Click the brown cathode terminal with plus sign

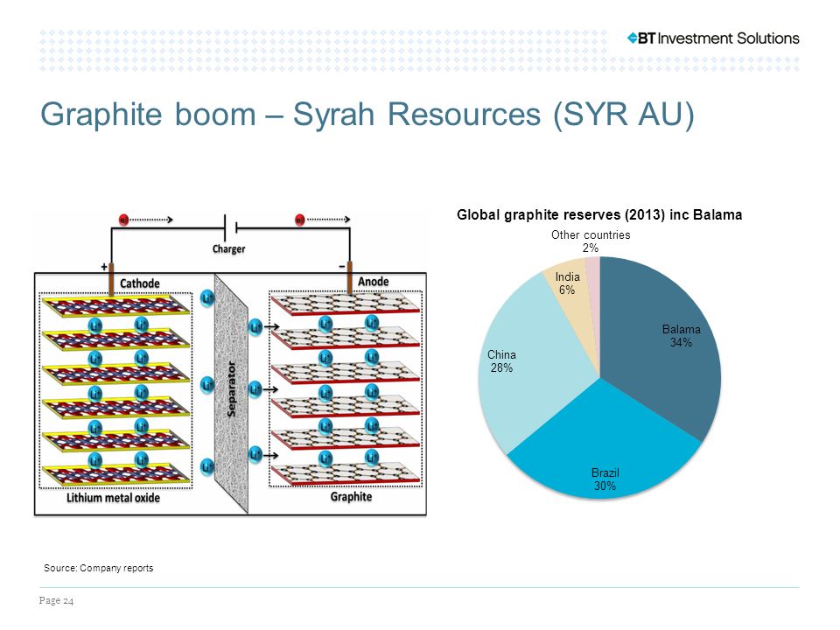click(x=111, y=278)
